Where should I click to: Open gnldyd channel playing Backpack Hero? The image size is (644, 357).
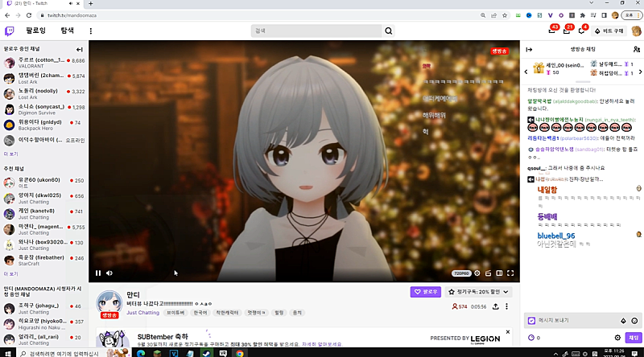(44, 125)
